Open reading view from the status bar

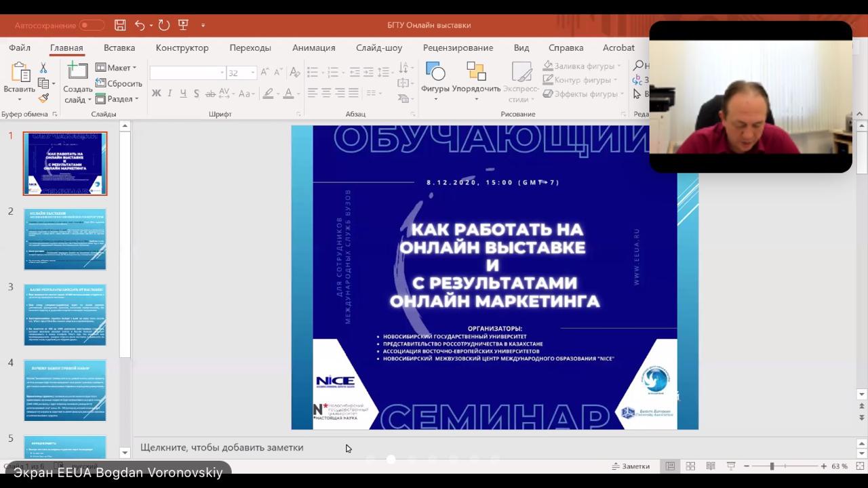point(711,466)
